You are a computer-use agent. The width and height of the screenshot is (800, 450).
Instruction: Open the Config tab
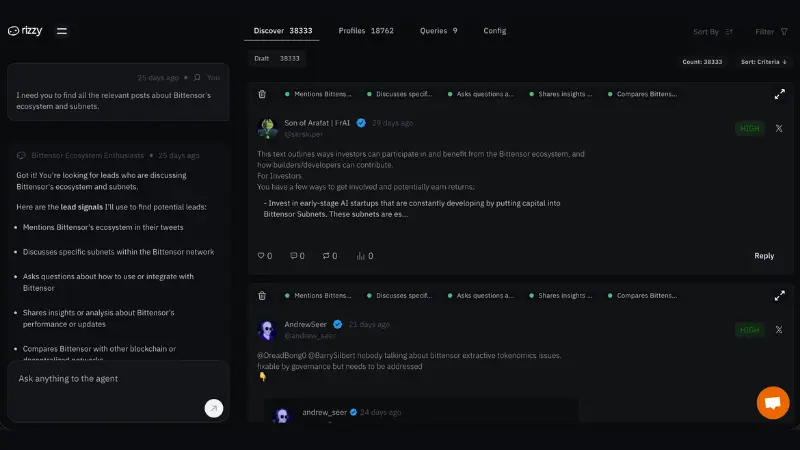pyautogui.click(x=495, y=31)
